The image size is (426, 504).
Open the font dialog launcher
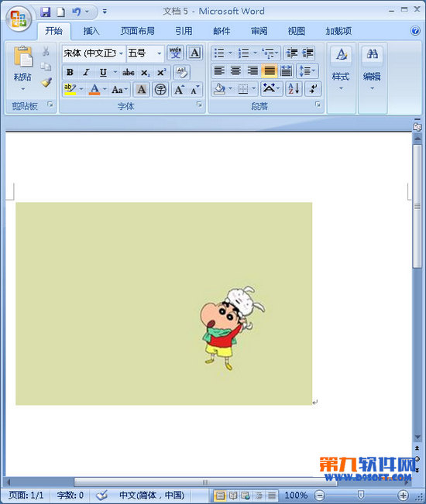[199, 105]
